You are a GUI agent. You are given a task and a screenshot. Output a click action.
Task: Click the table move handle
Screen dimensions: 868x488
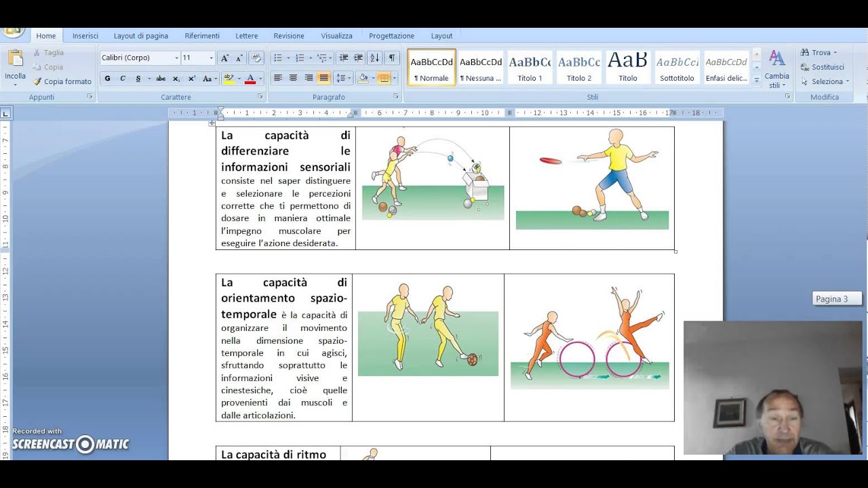tap(212, 123)
